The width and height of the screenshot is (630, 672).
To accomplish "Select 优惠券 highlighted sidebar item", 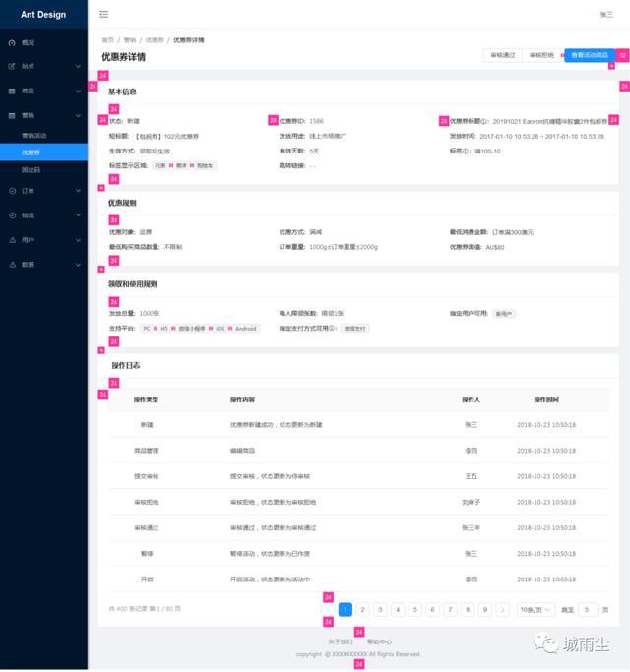I will click(43, 153).
